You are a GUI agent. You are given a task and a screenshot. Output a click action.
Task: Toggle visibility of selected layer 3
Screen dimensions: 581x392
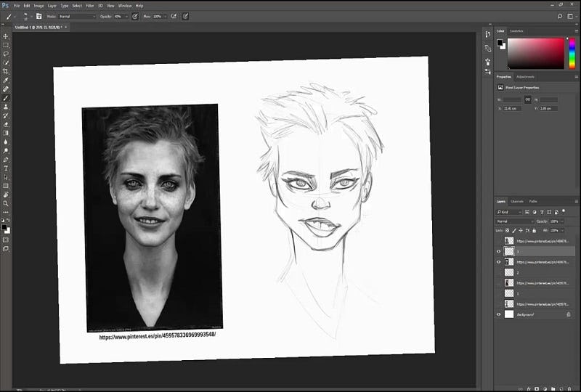tap(498, 250)
